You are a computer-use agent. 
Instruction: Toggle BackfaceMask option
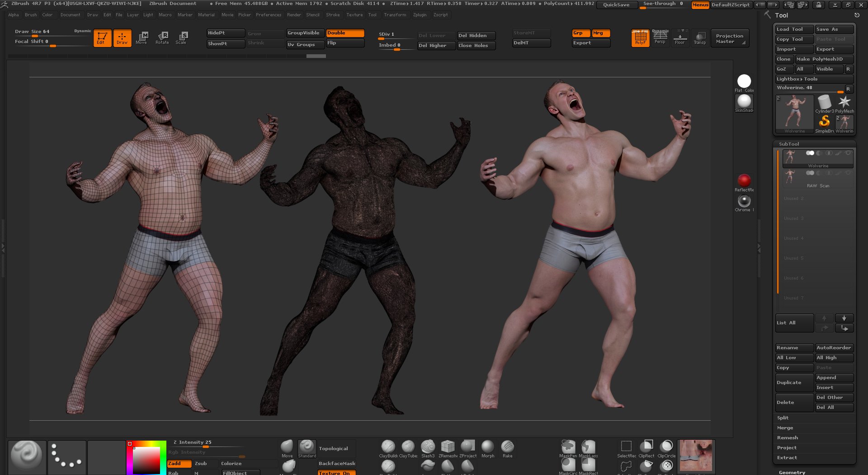point(337,464)
